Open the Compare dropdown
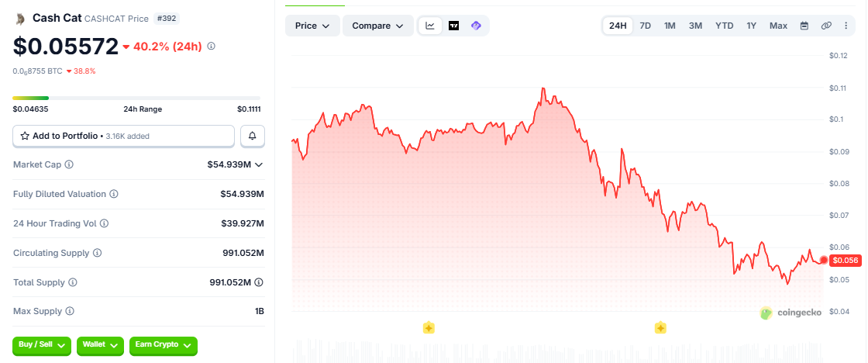The image size is (868, 363). (x=378, y=26)
